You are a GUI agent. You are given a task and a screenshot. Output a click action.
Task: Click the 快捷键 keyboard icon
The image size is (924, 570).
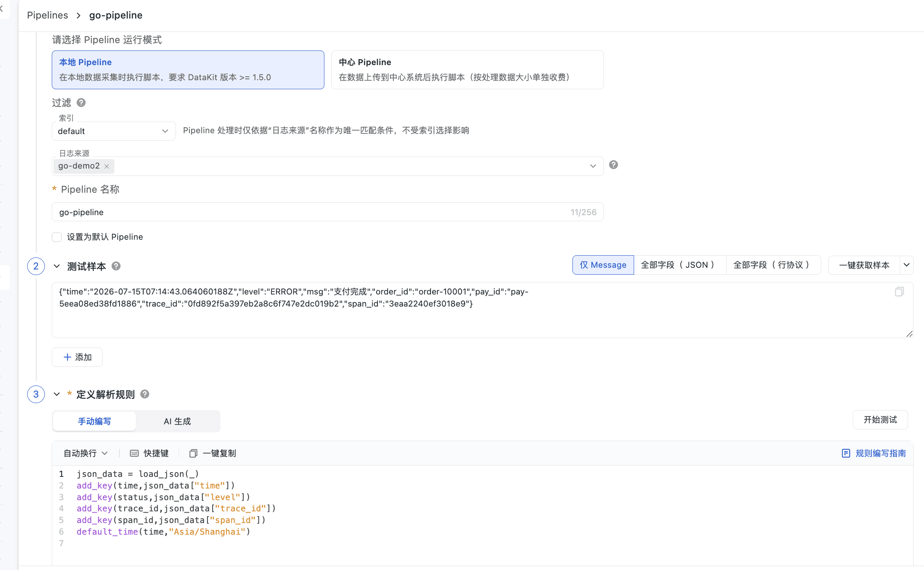[x=135, y=453]
